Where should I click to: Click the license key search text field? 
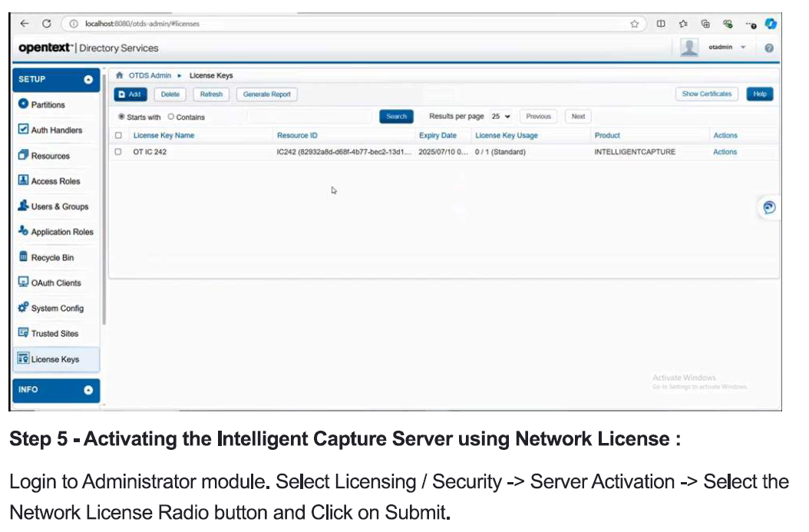point(311,117)
